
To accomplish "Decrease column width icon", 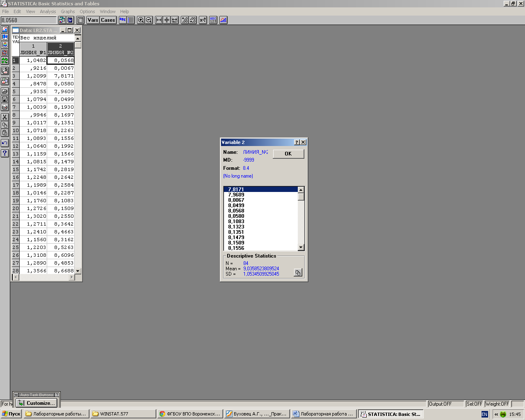I will (167, 20).
